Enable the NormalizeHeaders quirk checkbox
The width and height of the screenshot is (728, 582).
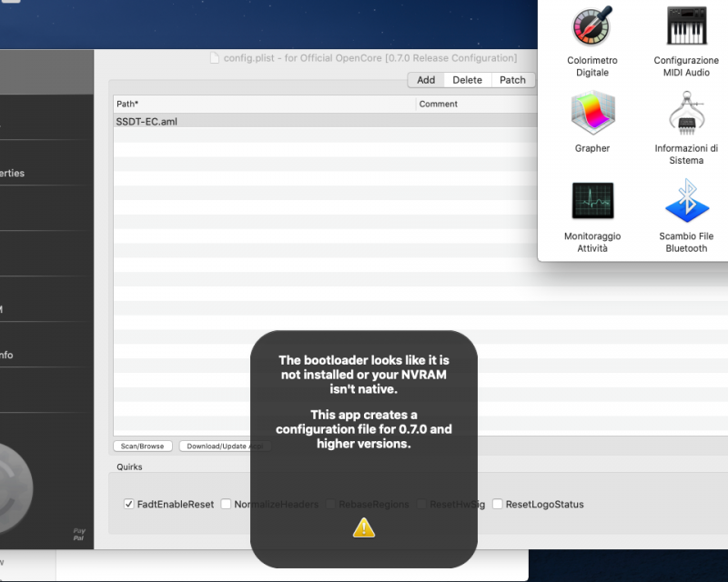coord(226,504)
